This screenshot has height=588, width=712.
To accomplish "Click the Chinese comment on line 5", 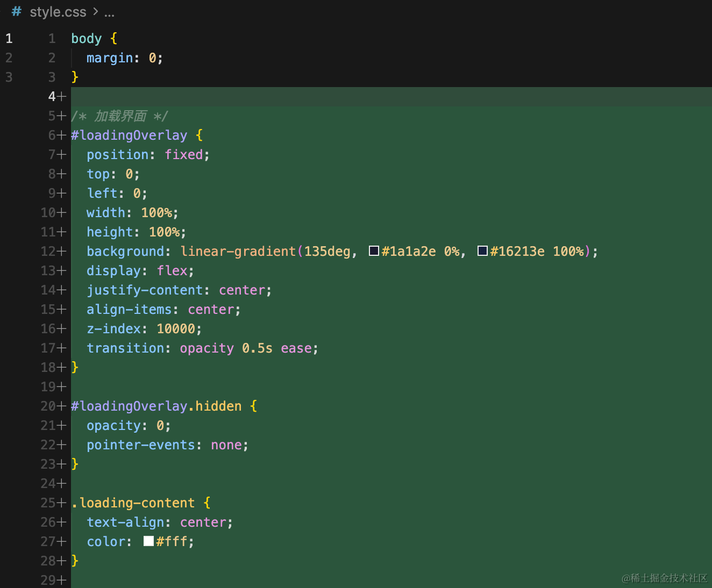I will click(x=120, y=116).
